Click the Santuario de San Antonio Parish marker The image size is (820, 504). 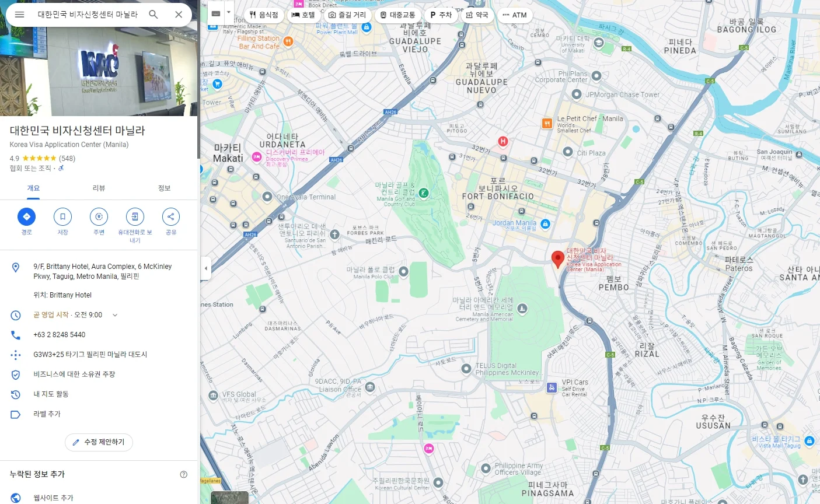(334, 235)
